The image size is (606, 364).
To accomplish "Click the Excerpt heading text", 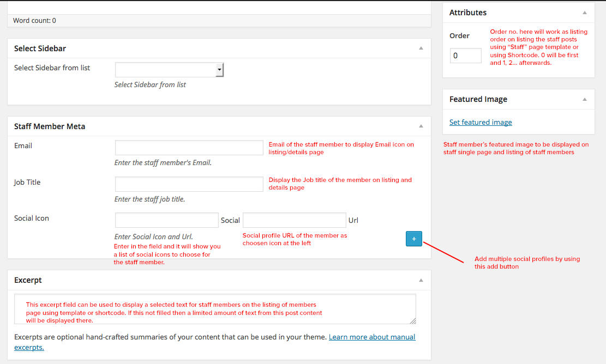I will pos(28,280).
